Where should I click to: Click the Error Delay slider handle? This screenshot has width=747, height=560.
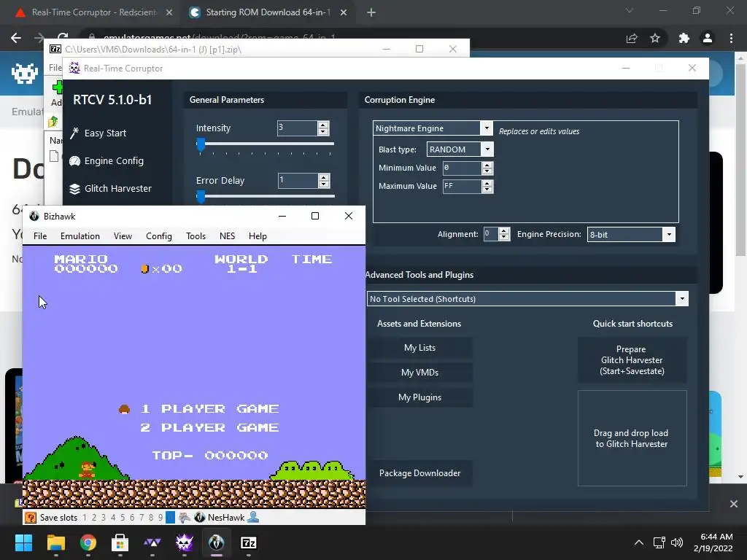click(201, 195)
